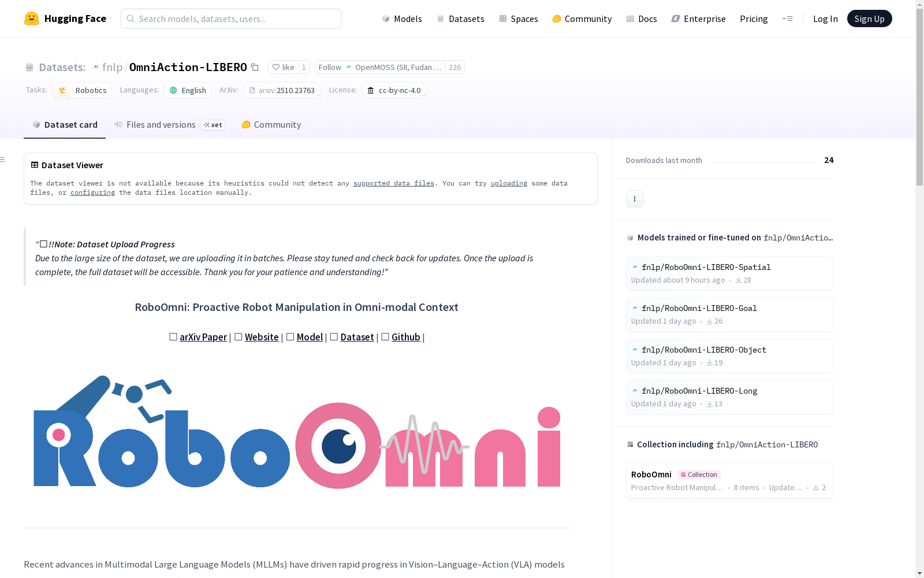Expand the table of contents side toggle
This screenshot has width=924, height=578.
[x=3, y=160]
